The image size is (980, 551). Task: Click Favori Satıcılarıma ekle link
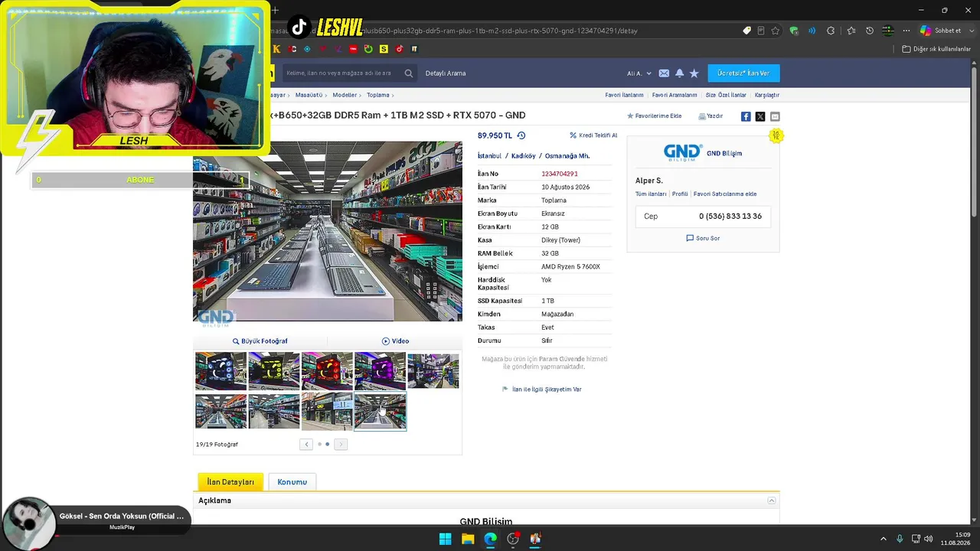click(725, 194)
